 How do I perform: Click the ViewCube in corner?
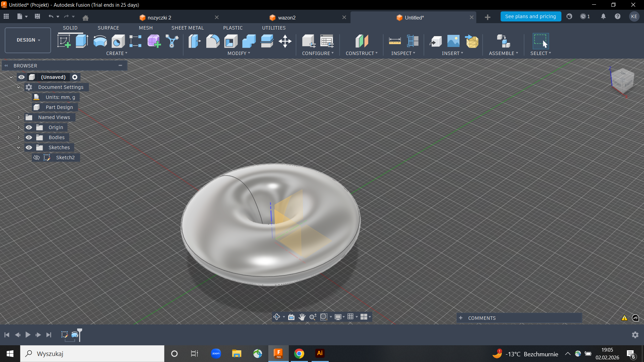[623, 80]
